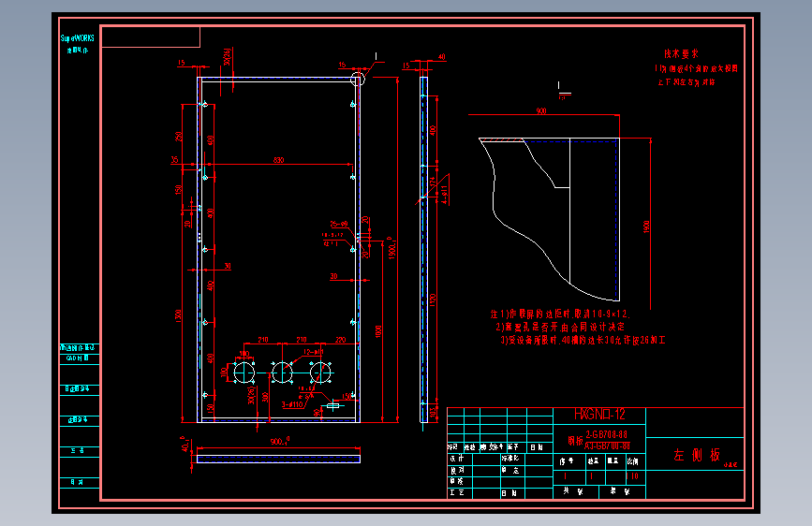Click the 250 dimension at upper left
Image resolution: width=812 pixels, height=526 pixels.
tap(178, 137)
